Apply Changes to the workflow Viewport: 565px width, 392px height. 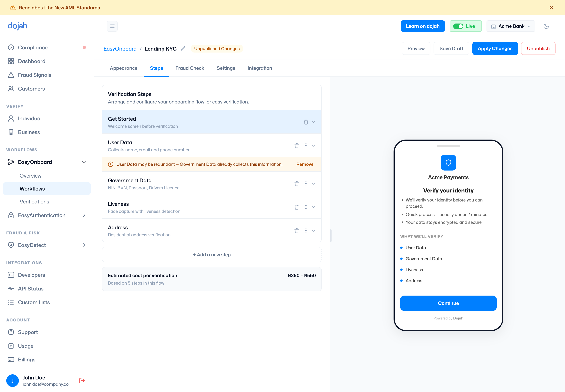tap(495, 48)
